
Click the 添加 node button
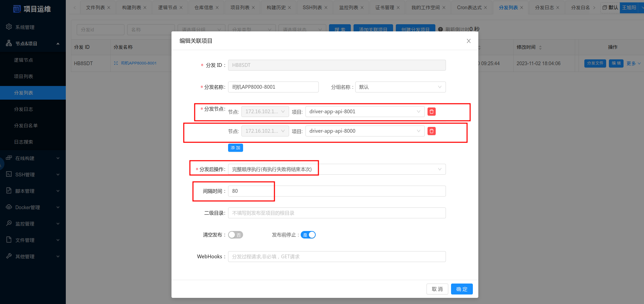click(235, 148)
